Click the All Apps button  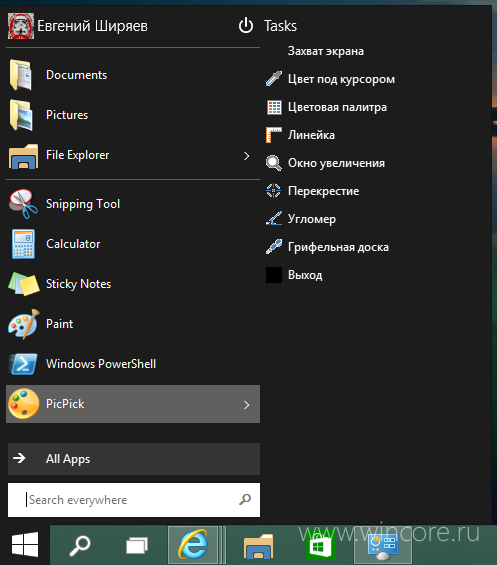click(134, 459)
